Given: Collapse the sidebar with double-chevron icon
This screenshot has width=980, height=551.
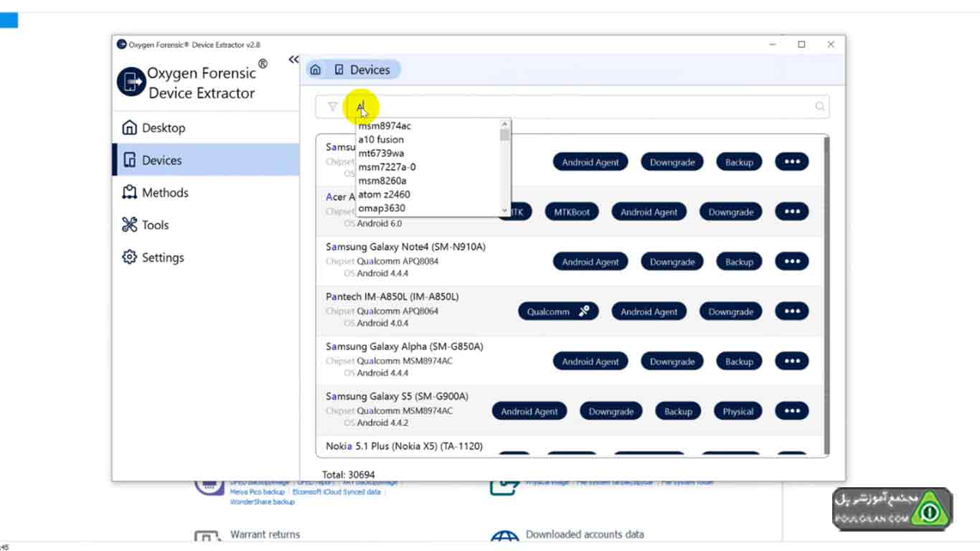Looking at the screenshot, I should (293, 60).
